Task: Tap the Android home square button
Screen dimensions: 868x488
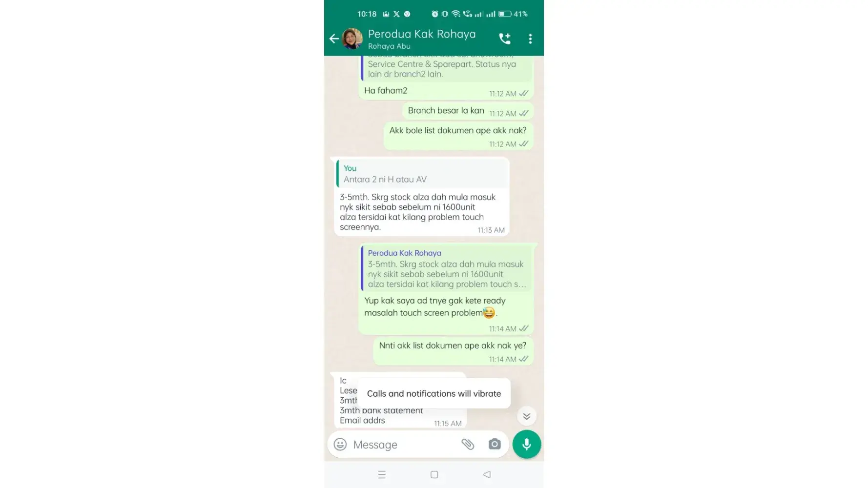Action: pos(434,474)
